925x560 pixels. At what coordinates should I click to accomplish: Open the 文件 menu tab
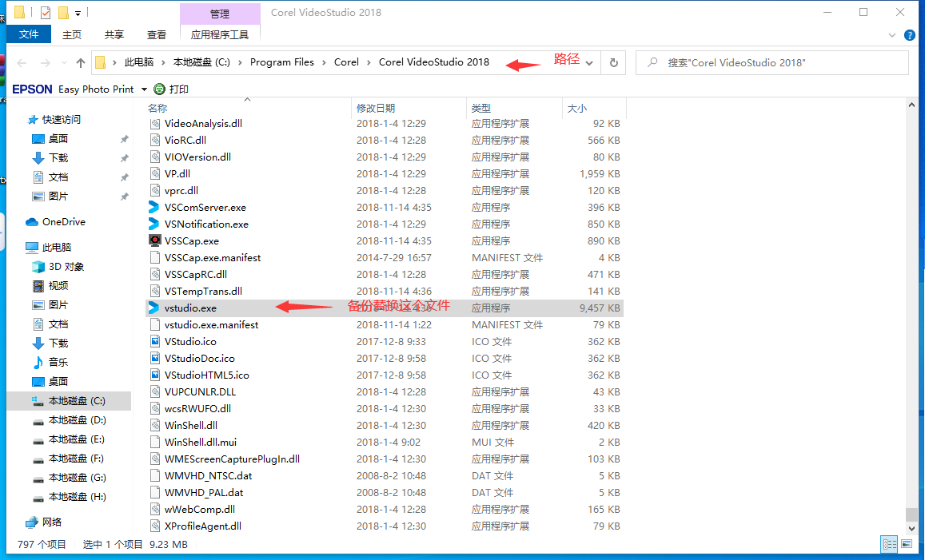click(x=28, y=34)
